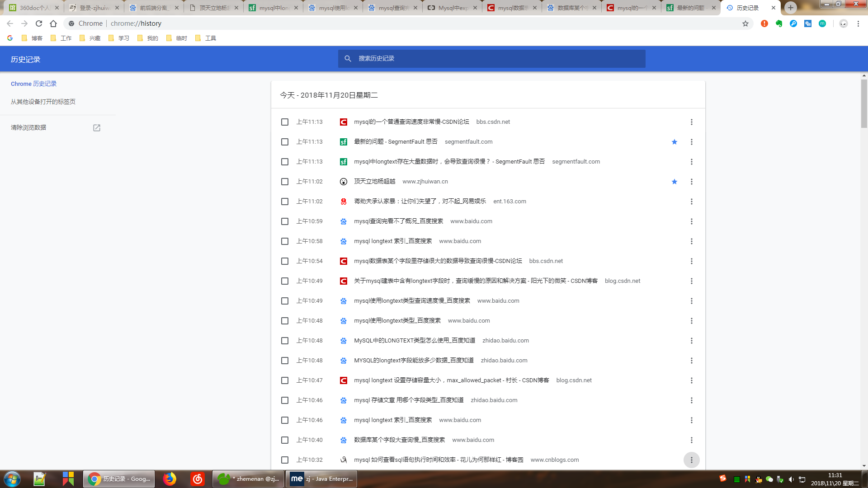
Task: Expand options for www.cnblogs.com entry
Action: (x=691, y=460)
